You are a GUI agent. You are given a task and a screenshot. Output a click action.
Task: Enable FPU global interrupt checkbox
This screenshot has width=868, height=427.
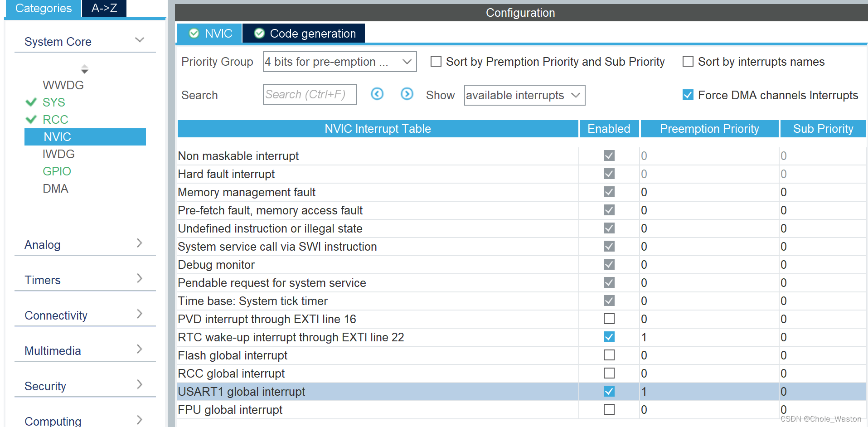point(609,409)
